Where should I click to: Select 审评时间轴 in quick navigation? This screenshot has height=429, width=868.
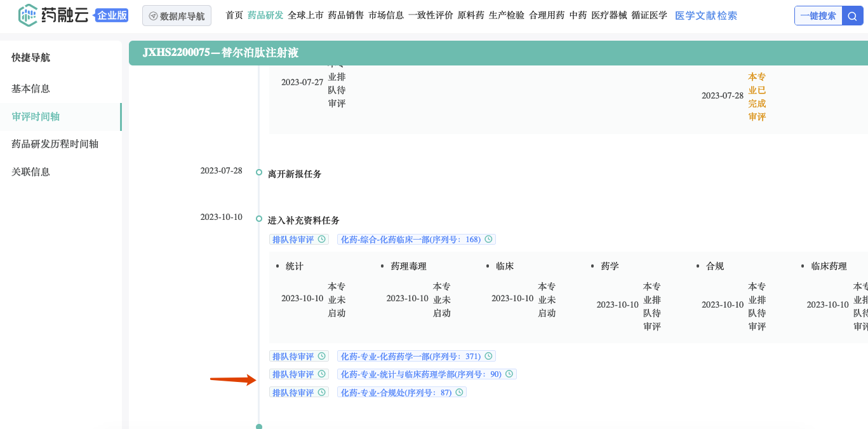click(x=36, y=117)
